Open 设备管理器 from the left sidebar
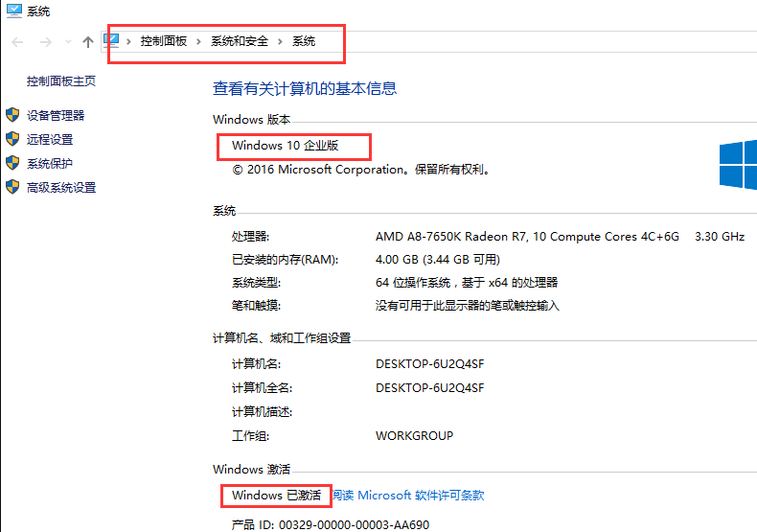The width and height of the screenshot is (757, 532). tap(56, 115)
